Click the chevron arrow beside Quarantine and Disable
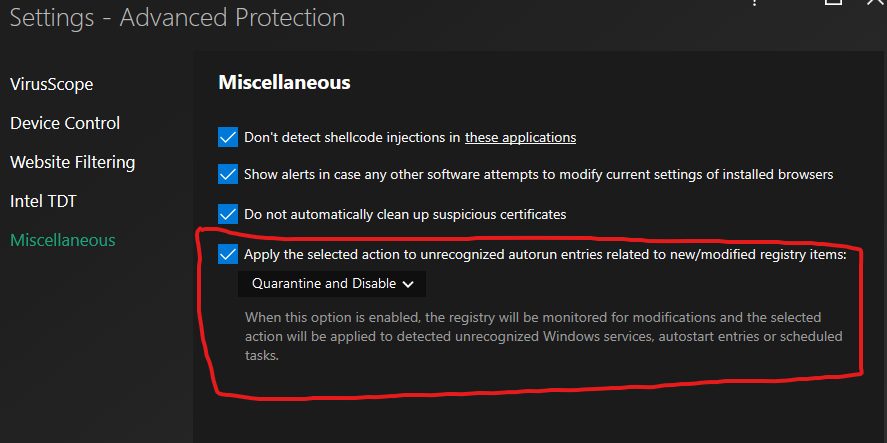887x443 pixels. tap(408, 284)
